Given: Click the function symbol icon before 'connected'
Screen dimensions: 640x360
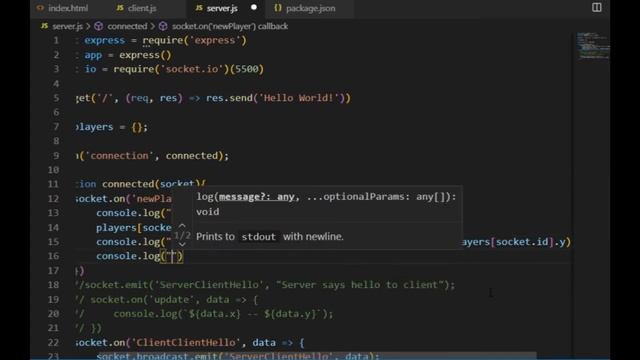Looking at the screenshot, I should pos(98,27).
